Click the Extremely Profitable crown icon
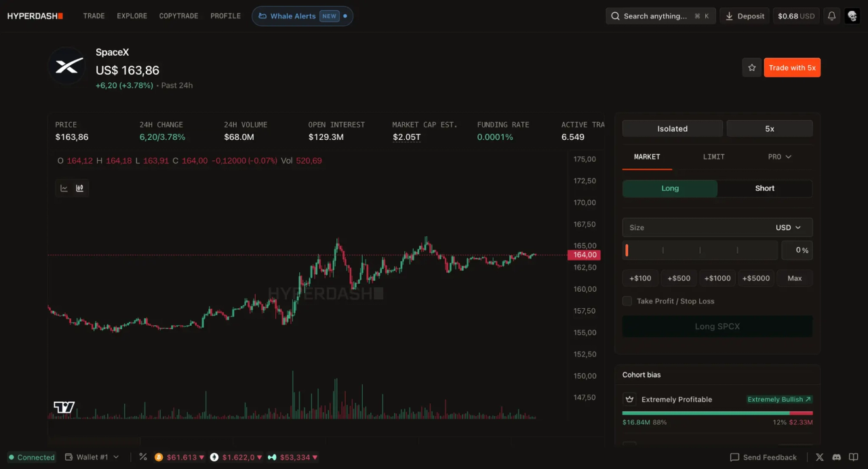This screenshot has height=469, width=868. tap(629, 399)
